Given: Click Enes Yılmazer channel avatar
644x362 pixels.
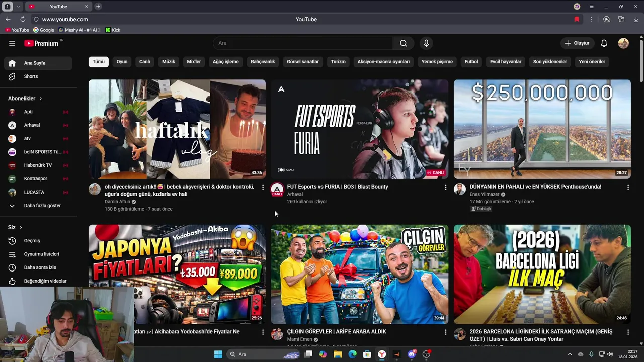Looking at the screenshot, I should point(460,189).
